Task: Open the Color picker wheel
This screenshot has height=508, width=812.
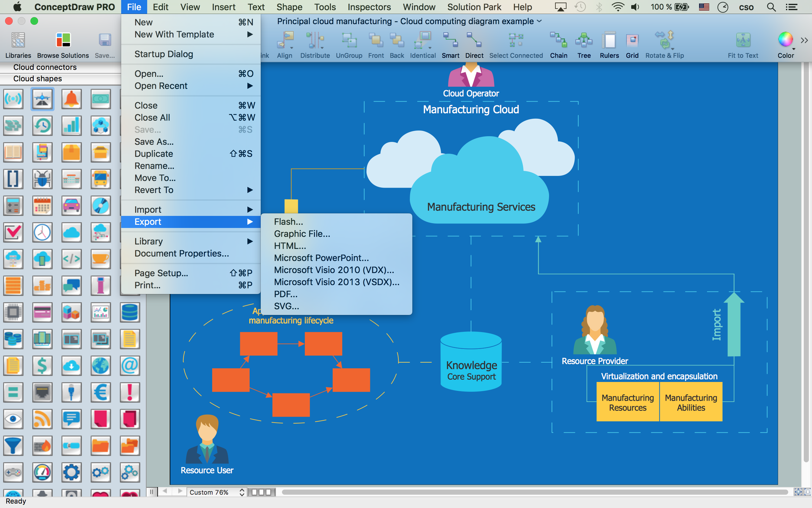Action: point(785,40)
